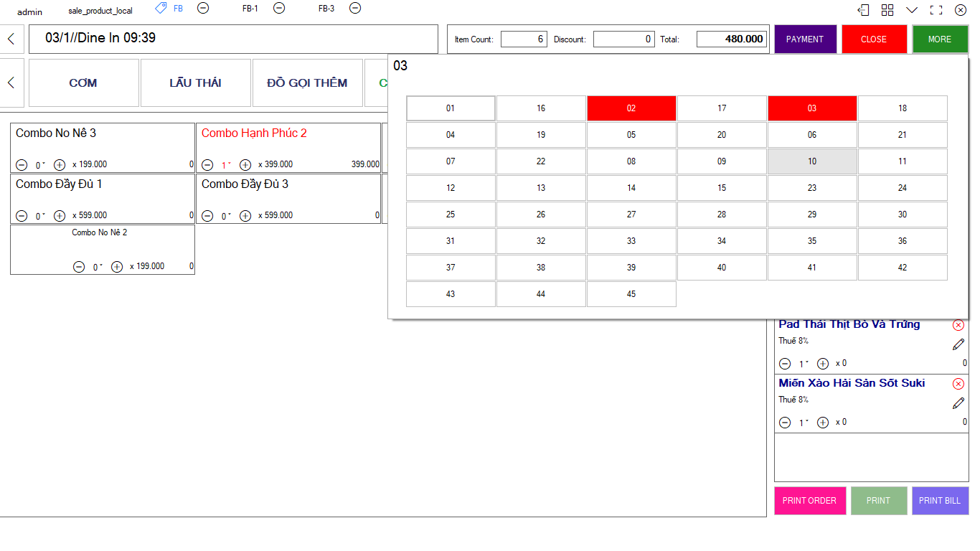This screenshot has width=980, height=551.
Task: Decrease quantity of Combo Hạnh Phúc 2
Action: point(207,165)
